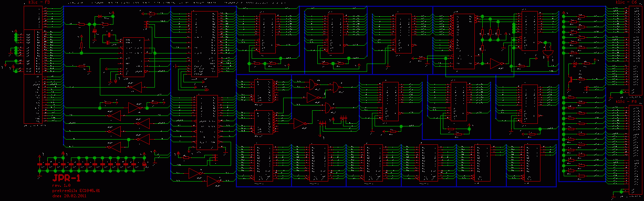Click the Klic - C6 connector label
644x201 pixels.
coord(621,3)
